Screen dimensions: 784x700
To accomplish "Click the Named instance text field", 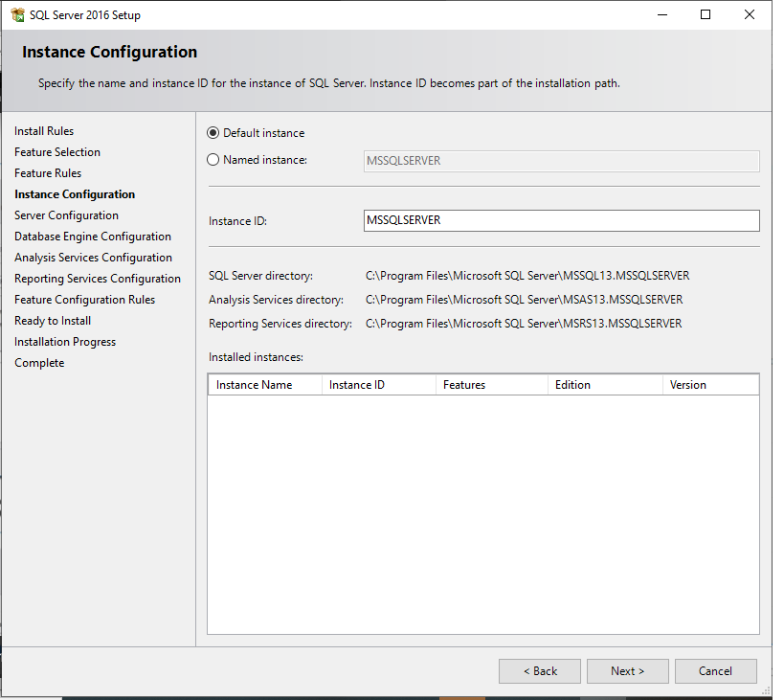I will pos(562,161).
